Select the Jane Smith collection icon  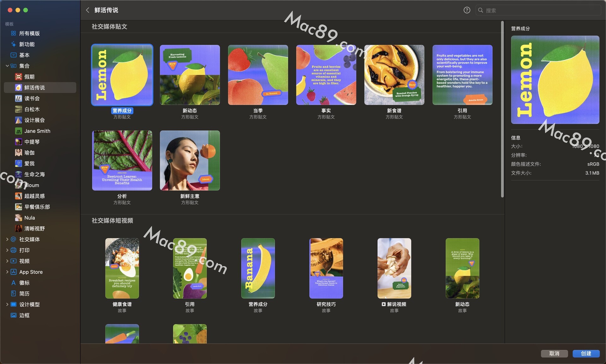[19, 131]
